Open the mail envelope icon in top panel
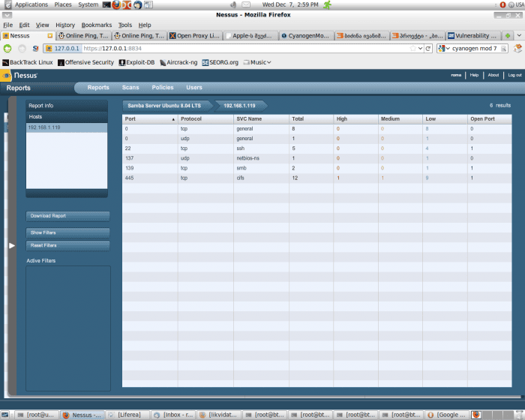Image resolution: width=525 pixels, height=420 pixels. [246, 4]
